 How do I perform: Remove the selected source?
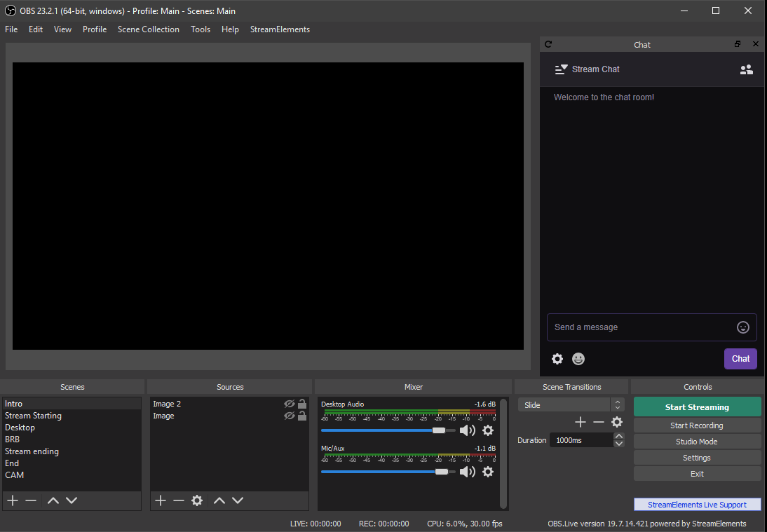[x=179, y=500]
